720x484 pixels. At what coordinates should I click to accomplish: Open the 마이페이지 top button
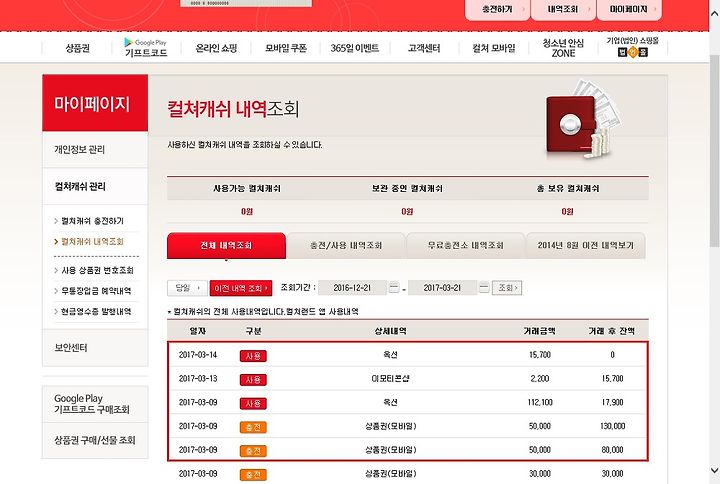point(629,9)
